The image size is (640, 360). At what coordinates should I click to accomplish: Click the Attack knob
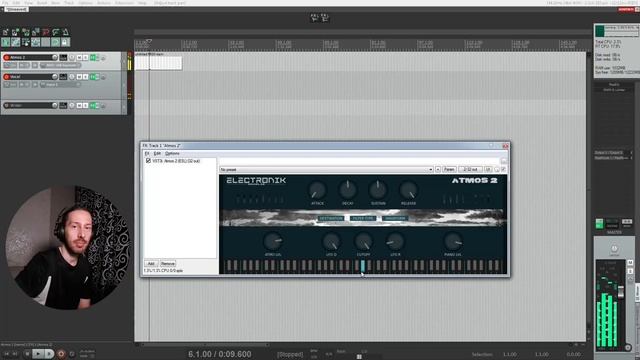coord(317,191)
